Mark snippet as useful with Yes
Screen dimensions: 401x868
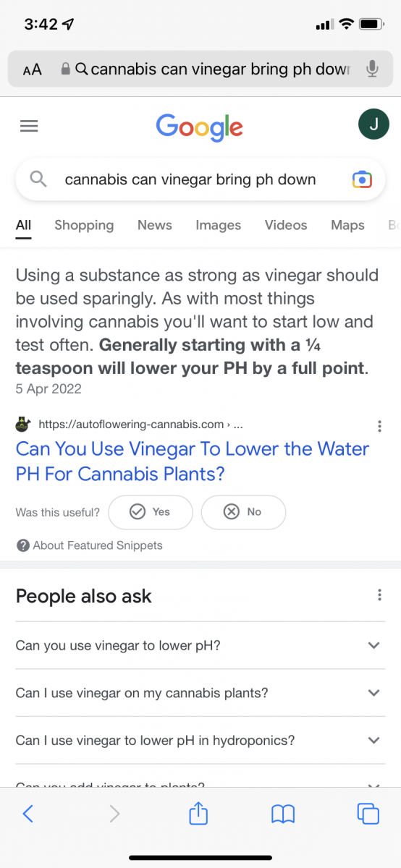pos(151,512)
